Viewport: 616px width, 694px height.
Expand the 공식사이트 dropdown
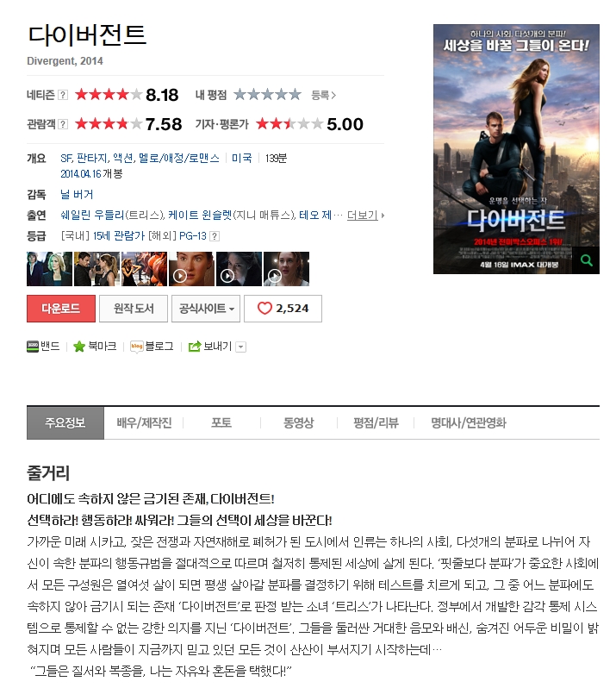point(206,309)
